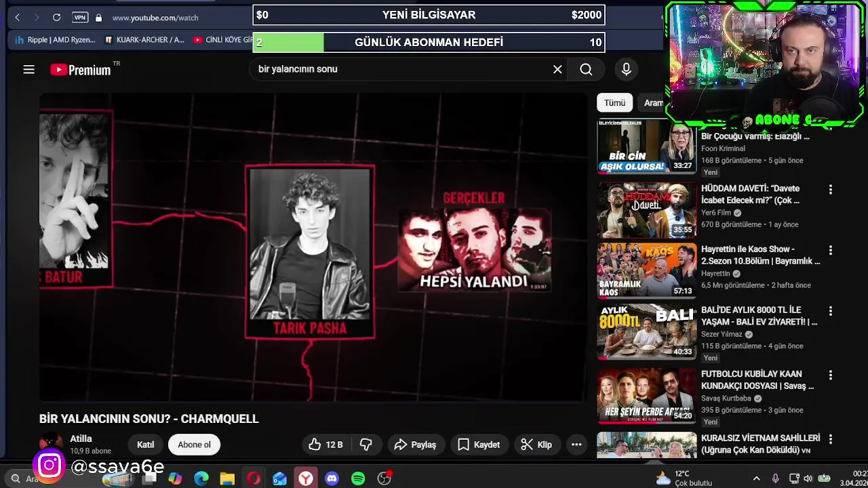Open Hayrettin ile Kaos Show thumbnail
The width and height of the screenshot is (868, 488).
(646, 270)
